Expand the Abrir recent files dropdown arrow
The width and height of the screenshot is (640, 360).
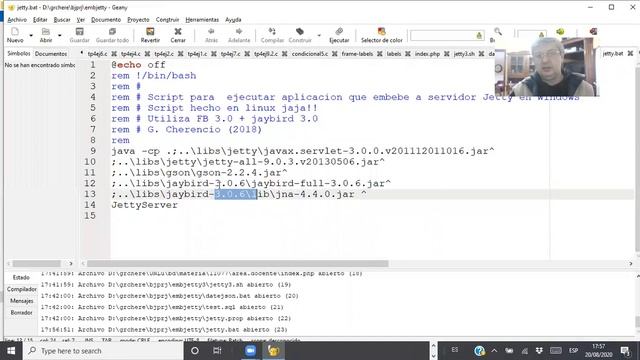point(60,36)
